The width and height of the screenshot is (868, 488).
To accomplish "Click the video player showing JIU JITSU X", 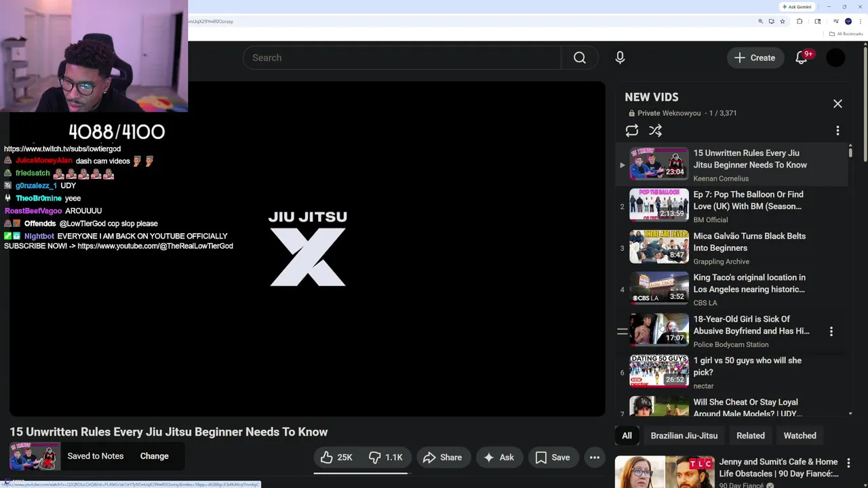I will (307, 249).
